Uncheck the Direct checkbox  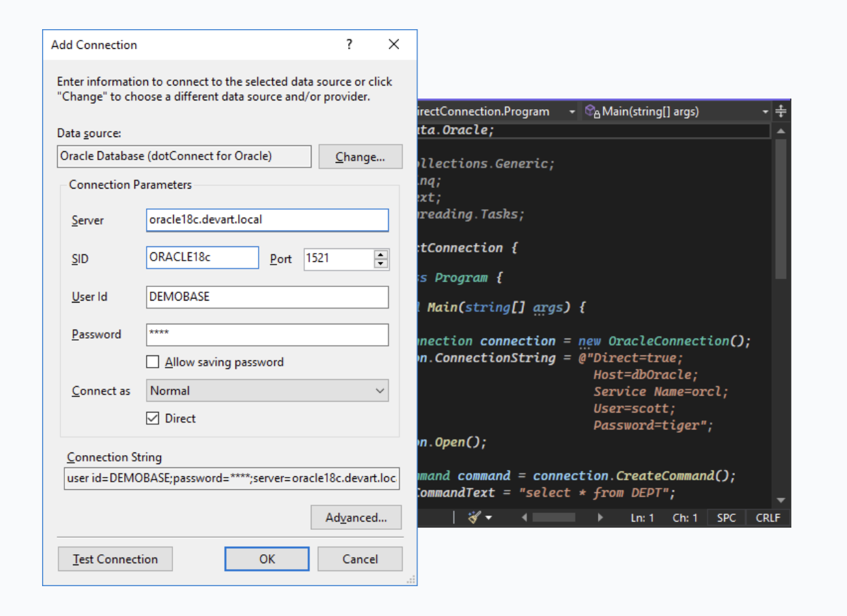(x=153, y=419)
